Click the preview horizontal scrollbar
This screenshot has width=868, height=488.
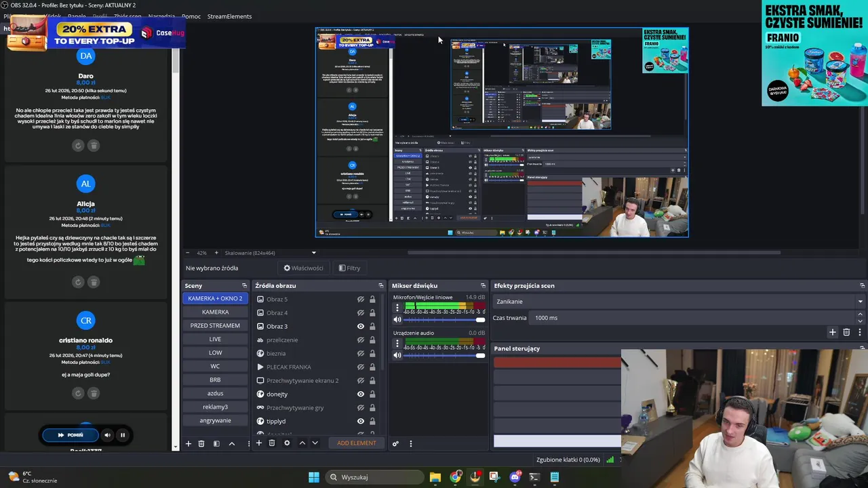coord(593,253)
